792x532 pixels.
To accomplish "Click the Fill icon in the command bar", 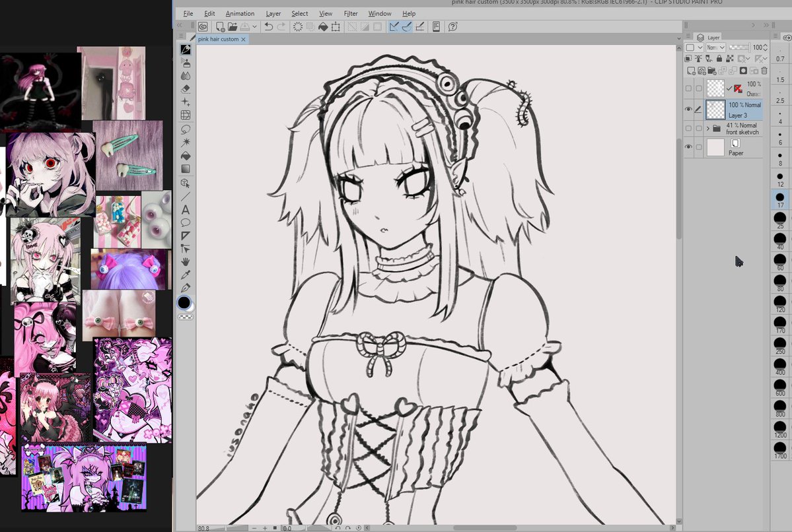I will (323, 27).
